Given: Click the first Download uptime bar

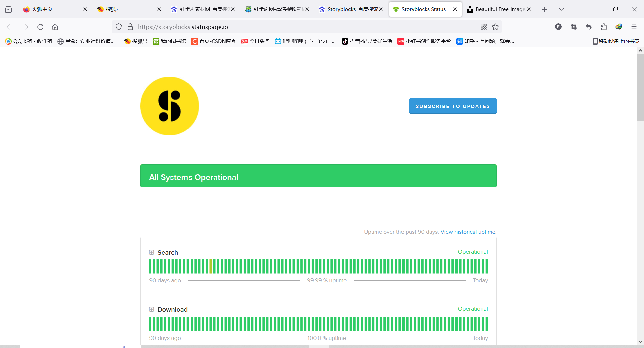Looking at the screenshot, I should point(150,324).
